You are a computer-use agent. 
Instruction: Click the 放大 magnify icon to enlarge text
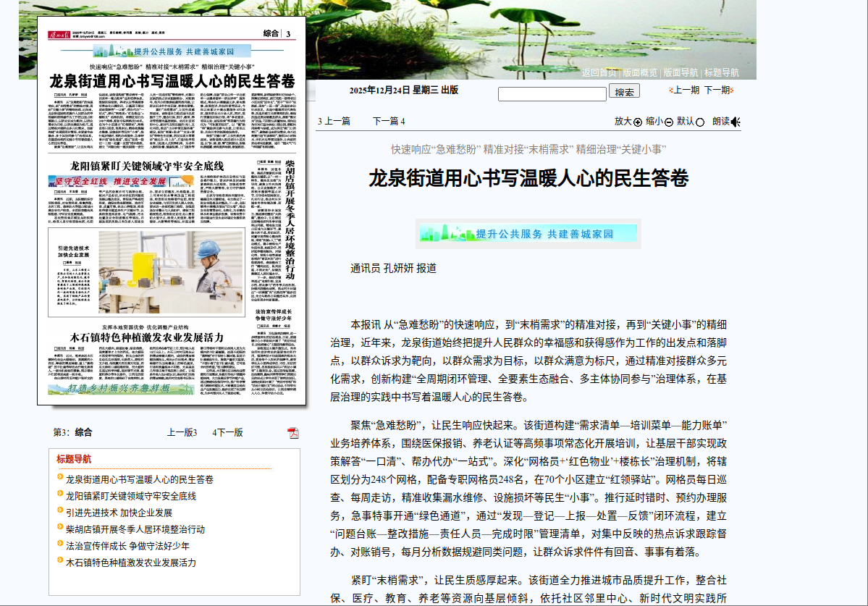click(x=638, y=122)
